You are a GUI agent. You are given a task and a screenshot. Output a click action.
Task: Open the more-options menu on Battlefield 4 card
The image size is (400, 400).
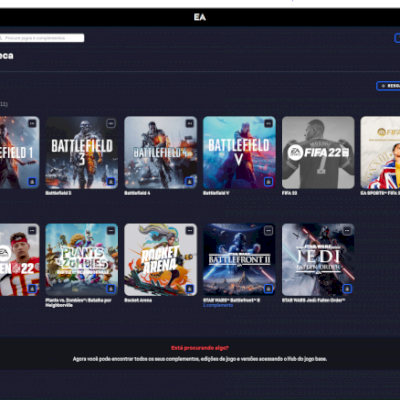(x=189, y=123)
